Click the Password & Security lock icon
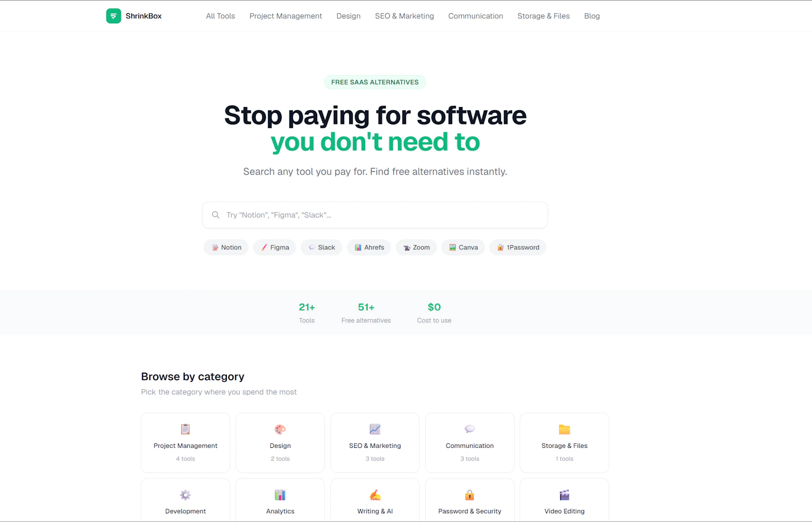The image size is (812, 522). pyautogui.click(x=470, y=495)
